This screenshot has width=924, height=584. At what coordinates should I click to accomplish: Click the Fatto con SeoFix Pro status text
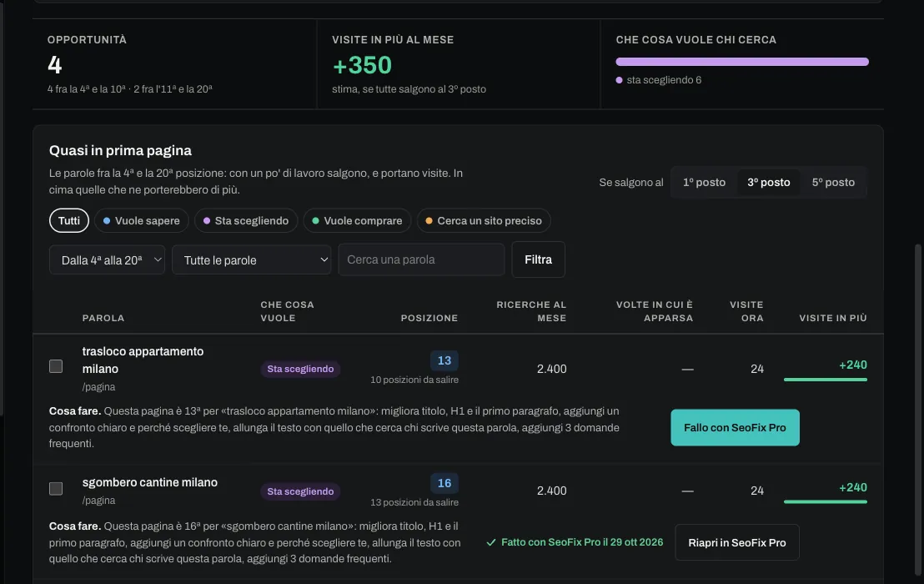click(575, 542)
